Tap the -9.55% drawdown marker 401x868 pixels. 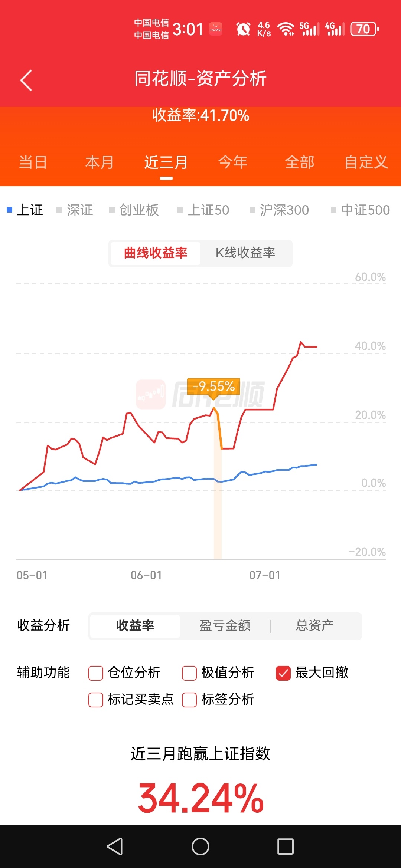point(213,387)
